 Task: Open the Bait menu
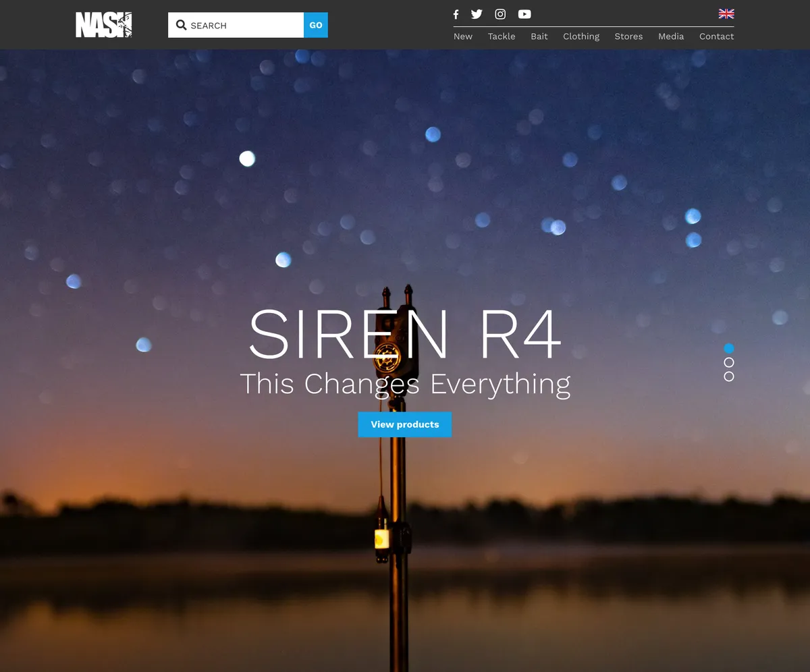click(x=539, y=36)
